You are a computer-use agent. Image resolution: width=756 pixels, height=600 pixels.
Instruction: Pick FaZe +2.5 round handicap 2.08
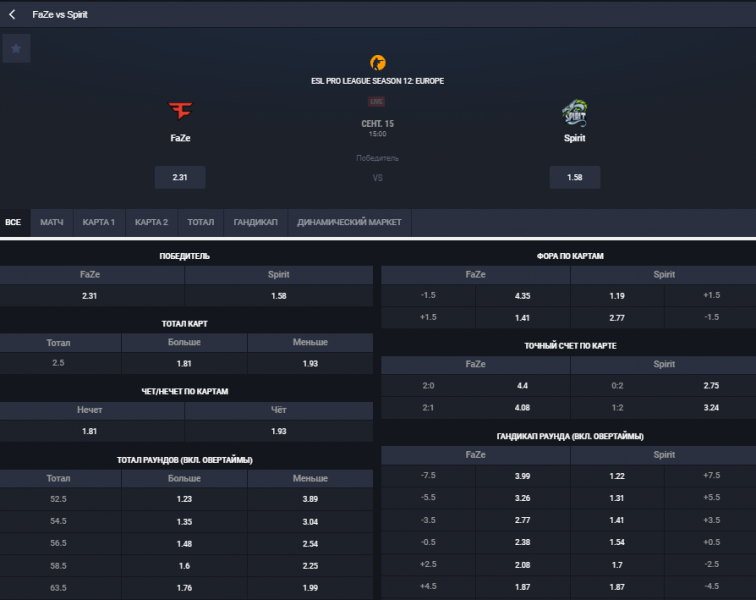click(x=523, y=565)
